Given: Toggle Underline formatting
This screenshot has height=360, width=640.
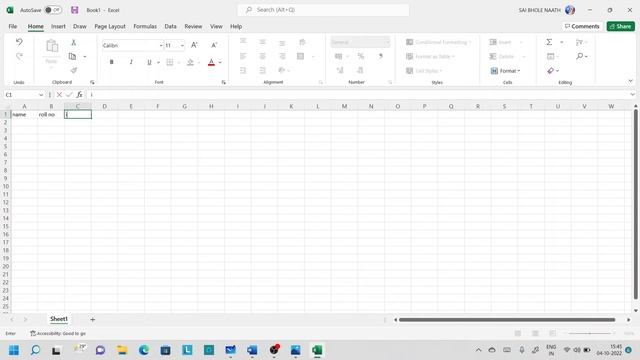Looking at the screenshot, I should 149,62.
